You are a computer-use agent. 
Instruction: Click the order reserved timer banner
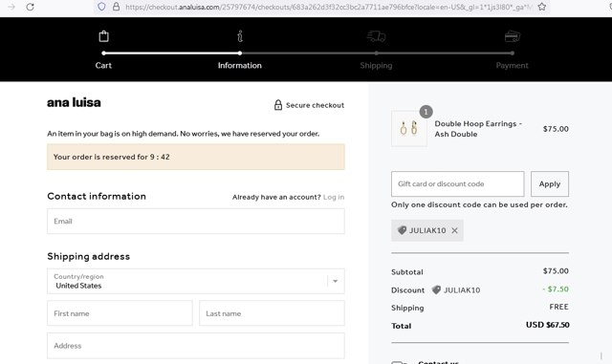click(x=196, y=157)
